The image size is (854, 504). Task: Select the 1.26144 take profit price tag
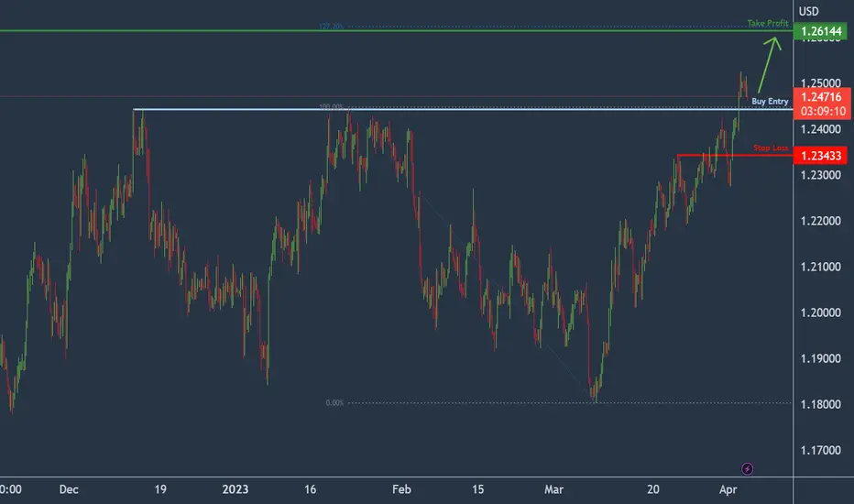(821, 31)
